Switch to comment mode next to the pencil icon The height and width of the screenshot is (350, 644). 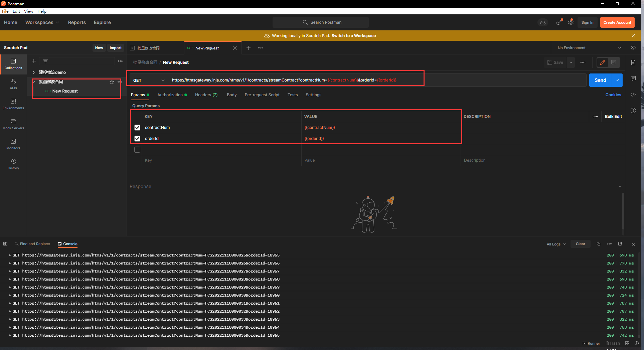pos(614,62)
